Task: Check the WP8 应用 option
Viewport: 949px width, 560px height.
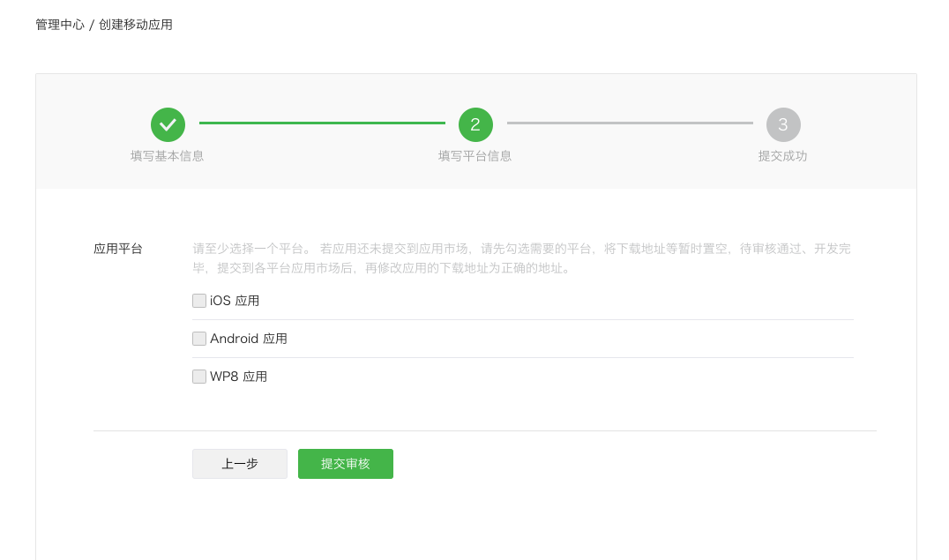Action: click(x=199, y=376)
